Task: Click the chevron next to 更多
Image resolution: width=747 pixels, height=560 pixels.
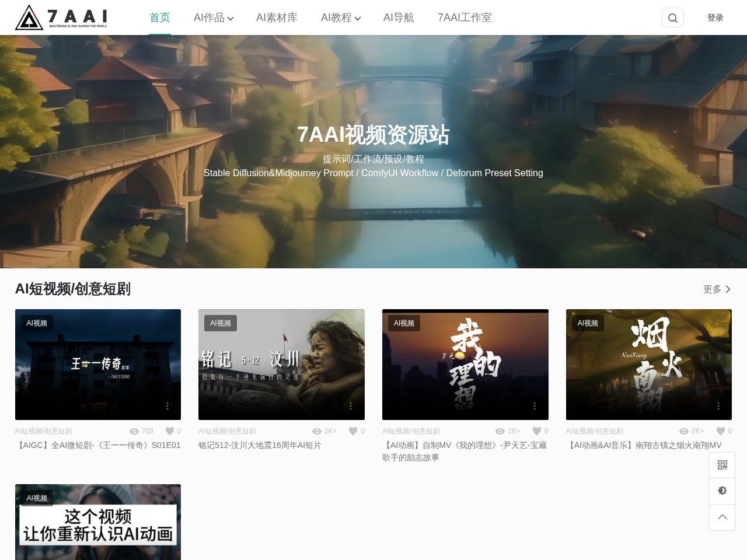Action: pos(728,289)
